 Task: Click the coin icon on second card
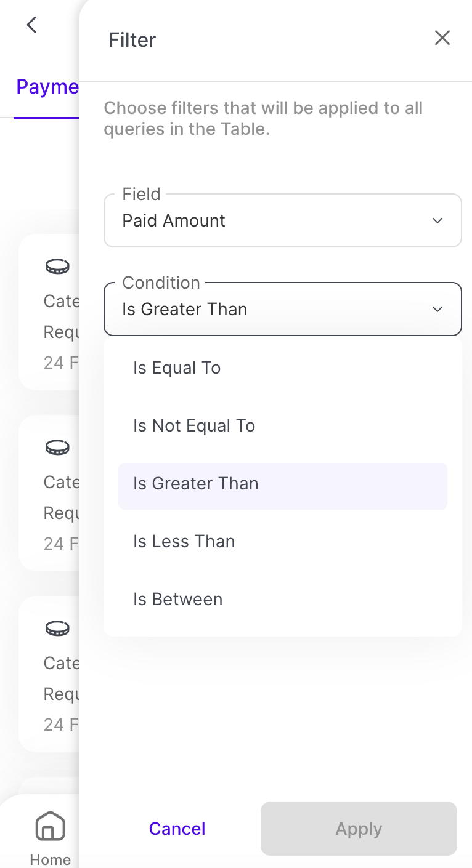[57, 448]
